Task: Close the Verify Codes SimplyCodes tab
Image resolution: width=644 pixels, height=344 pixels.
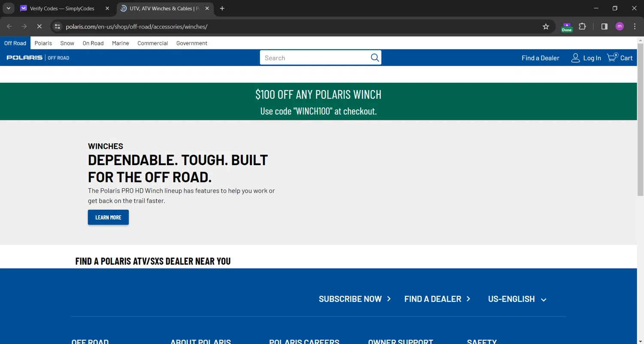Action: (x=107, y=8)
